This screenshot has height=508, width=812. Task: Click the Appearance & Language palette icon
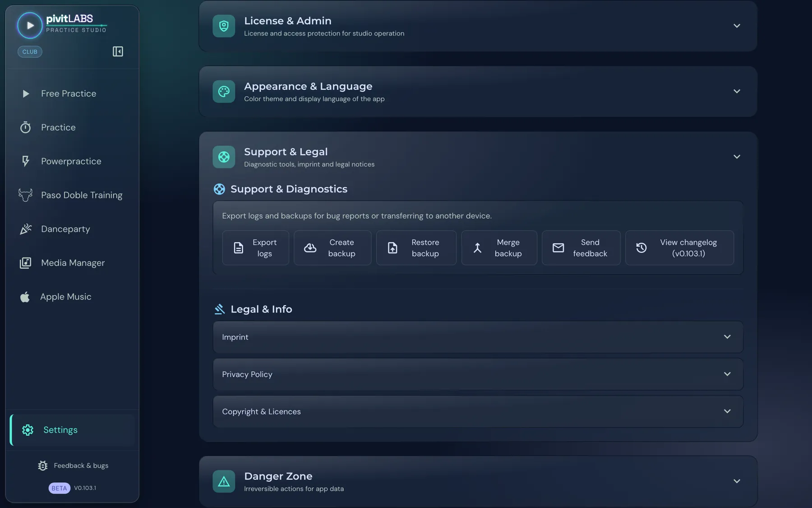(x=224, y=91)
